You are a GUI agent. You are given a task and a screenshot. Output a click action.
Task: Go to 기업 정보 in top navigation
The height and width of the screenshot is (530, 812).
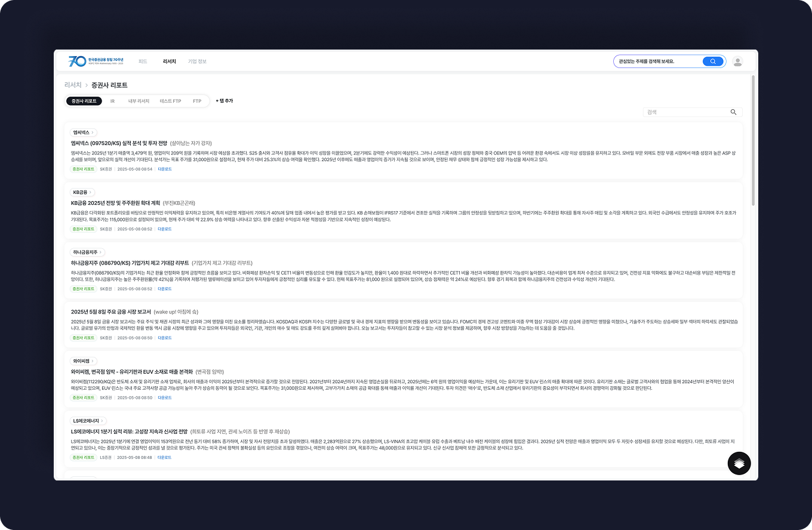(197, 61)
